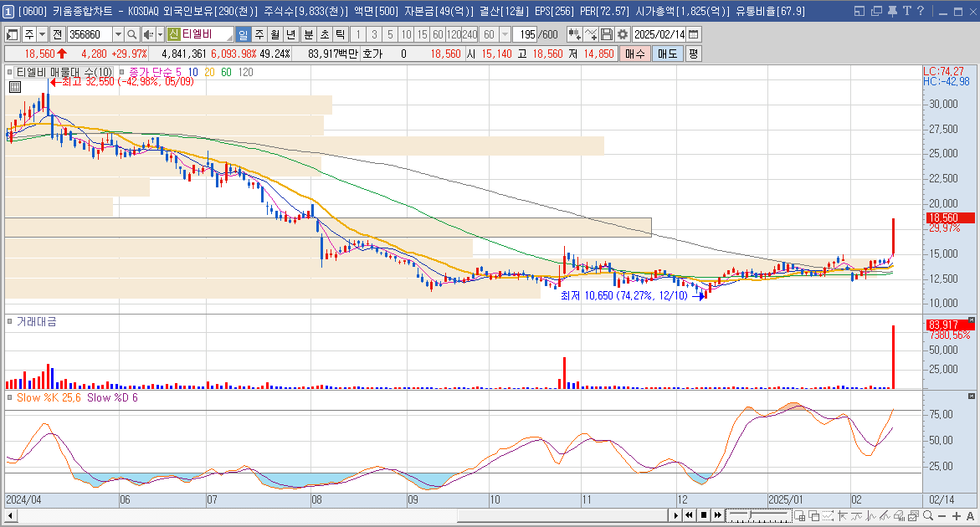
Task: Click the add indicator line icon
Action: [591, 34]
